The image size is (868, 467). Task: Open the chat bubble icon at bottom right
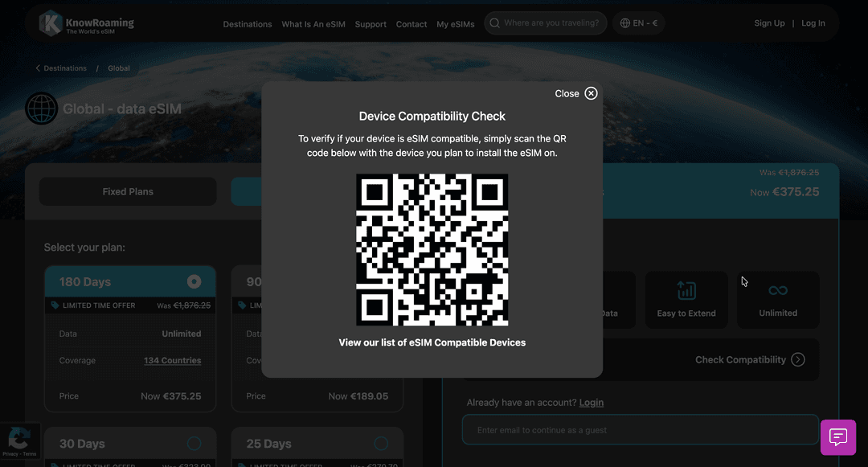(838, 437)
